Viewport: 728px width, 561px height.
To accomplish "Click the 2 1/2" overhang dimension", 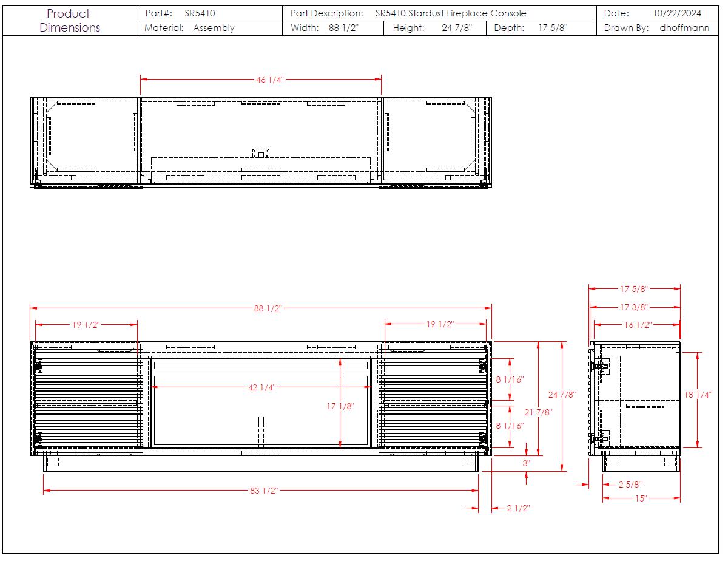I will tap(518, 508).
